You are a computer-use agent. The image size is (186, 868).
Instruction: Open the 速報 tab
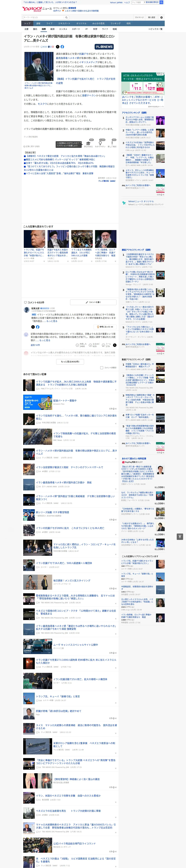(38, 24)
